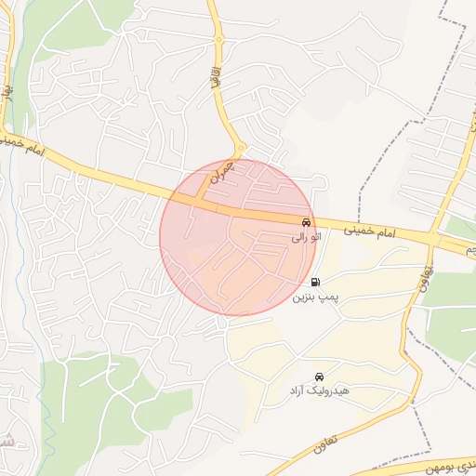Select the اتو رالی text label
This screenshot has height=476, width=476.
pos(307,237)
